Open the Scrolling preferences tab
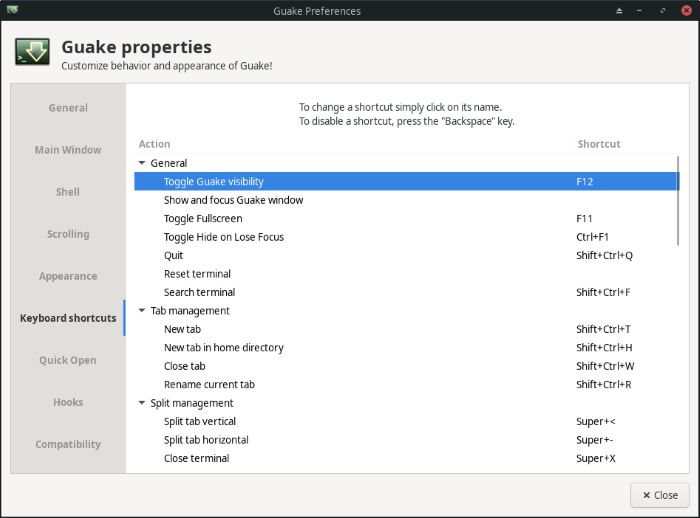Viewport: 700px width, 518px height. [68, 234]
